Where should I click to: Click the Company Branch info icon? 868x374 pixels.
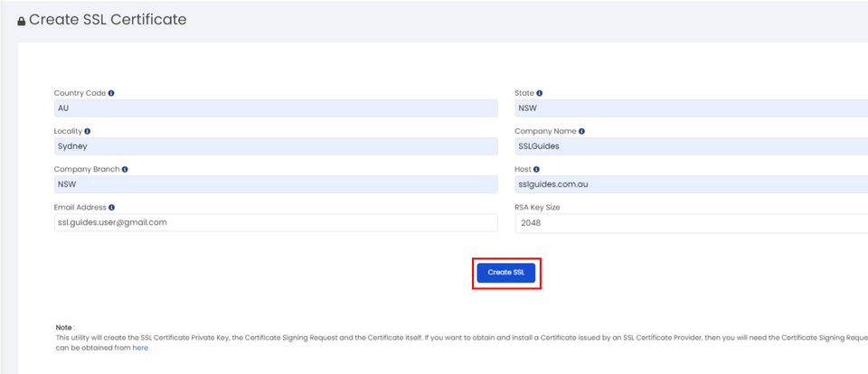(x=125, y=169)
